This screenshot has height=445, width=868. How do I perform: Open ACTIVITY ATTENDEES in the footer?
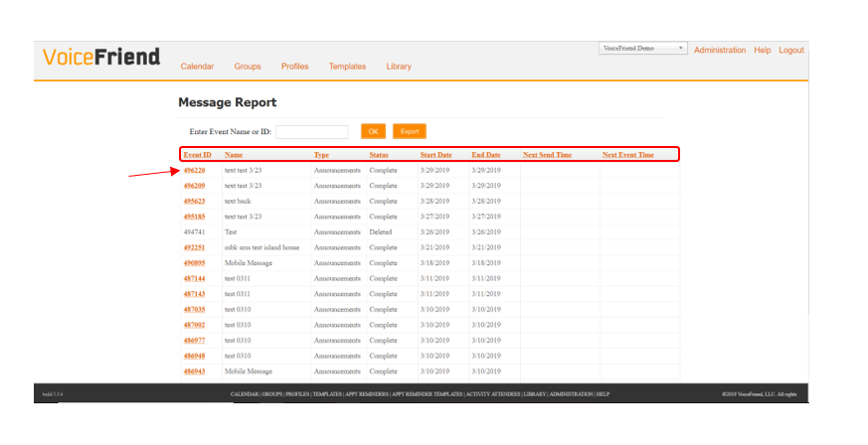point(493,394)
